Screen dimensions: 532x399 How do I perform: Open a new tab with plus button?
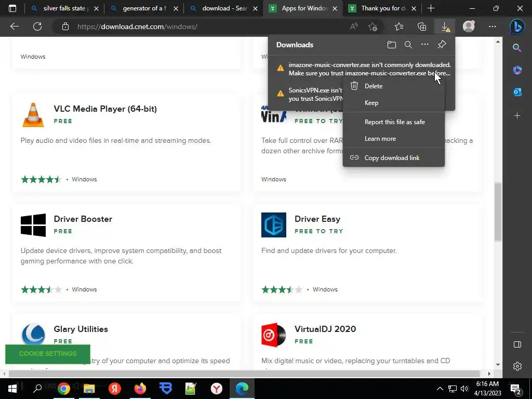431,8
